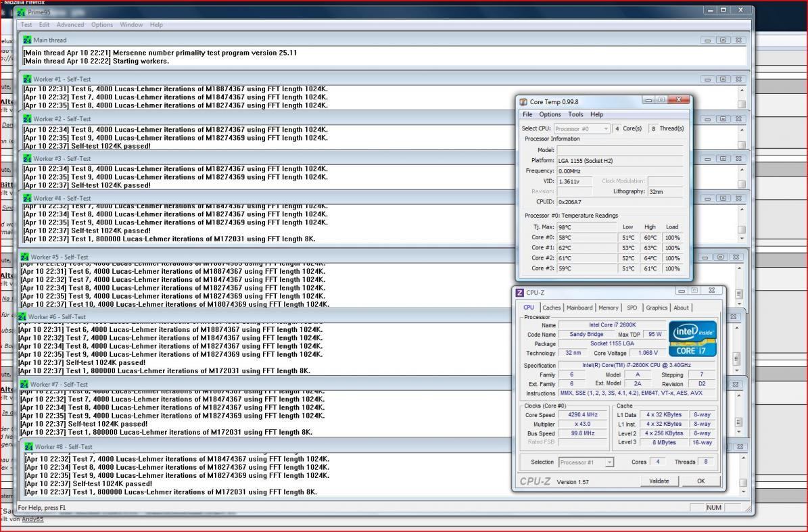Click the Core Temp title bar icon
This screenshot has height=532, width=808.
tap(523, 102)
